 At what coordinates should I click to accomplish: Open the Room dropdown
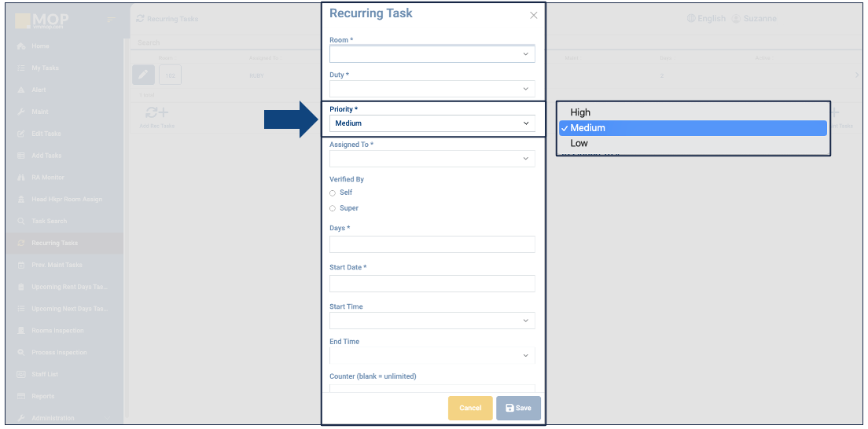[432, 54]
